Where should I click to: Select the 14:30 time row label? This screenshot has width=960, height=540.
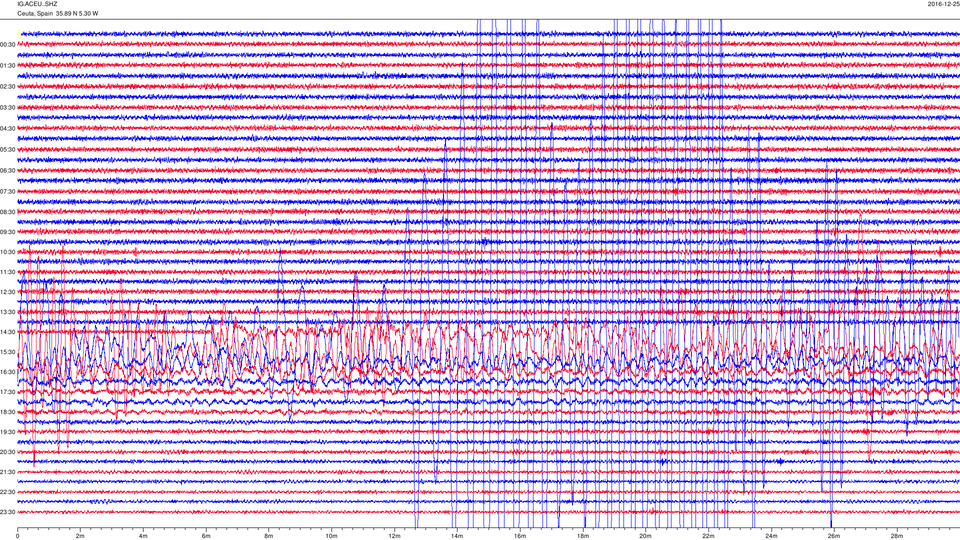8,332
